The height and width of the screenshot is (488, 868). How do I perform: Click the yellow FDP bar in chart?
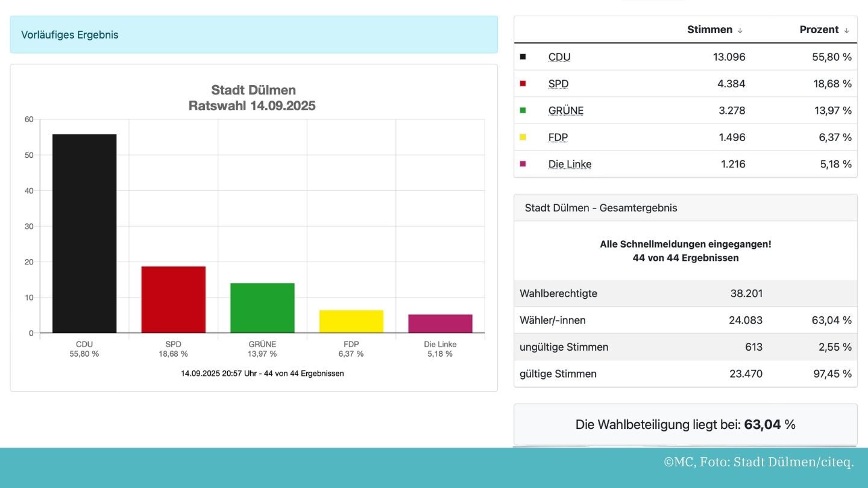(x=351, y=322)
